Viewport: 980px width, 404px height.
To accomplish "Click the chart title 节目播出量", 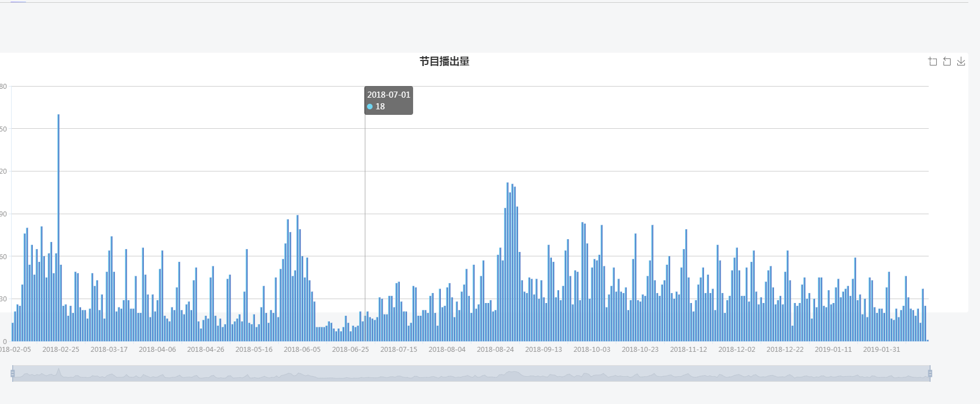I will coord(444,62).
